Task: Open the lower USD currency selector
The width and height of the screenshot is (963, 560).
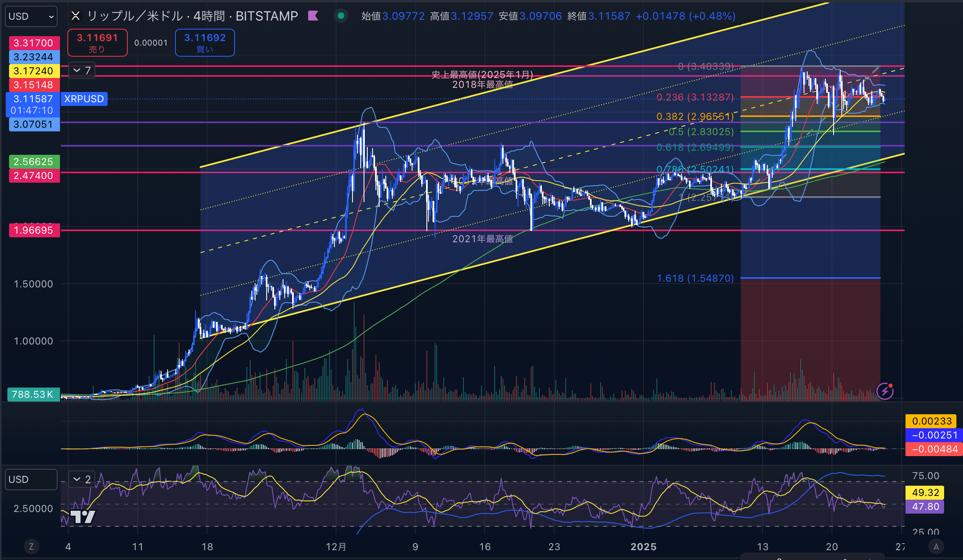Action: (31, 480)
